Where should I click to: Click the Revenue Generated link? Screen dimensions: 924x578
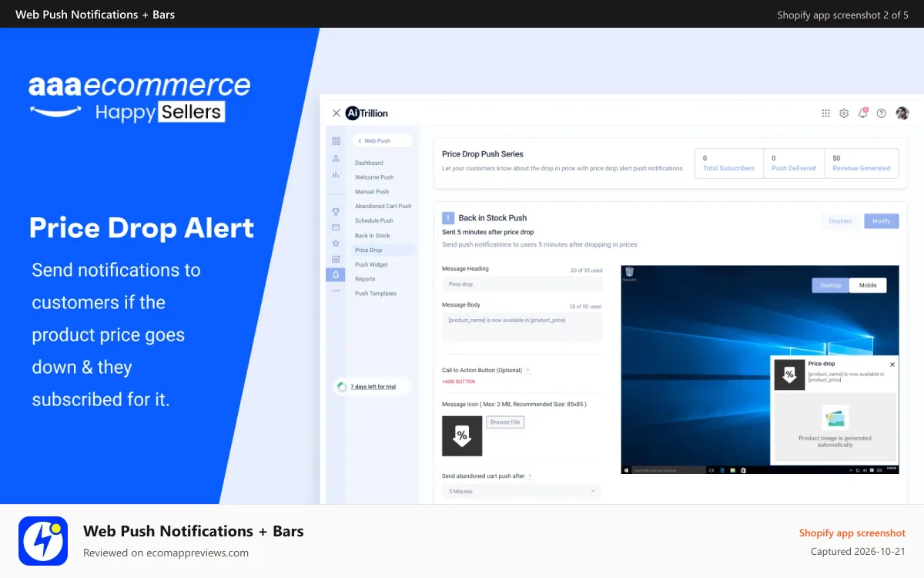[862, 168]
